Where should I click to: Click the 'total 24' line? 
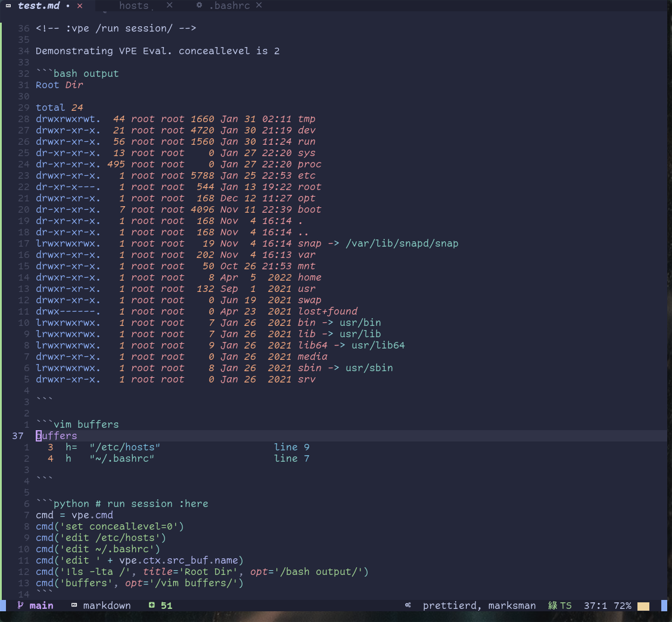pos(60,108)
